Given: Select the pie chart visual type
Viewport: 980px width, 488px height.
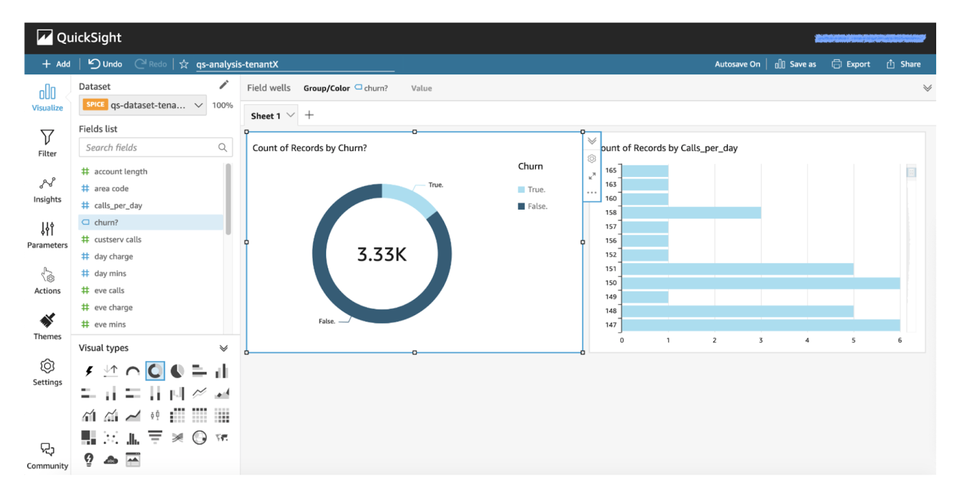Looking at the screenshot, I should click(x=177, y=371).
